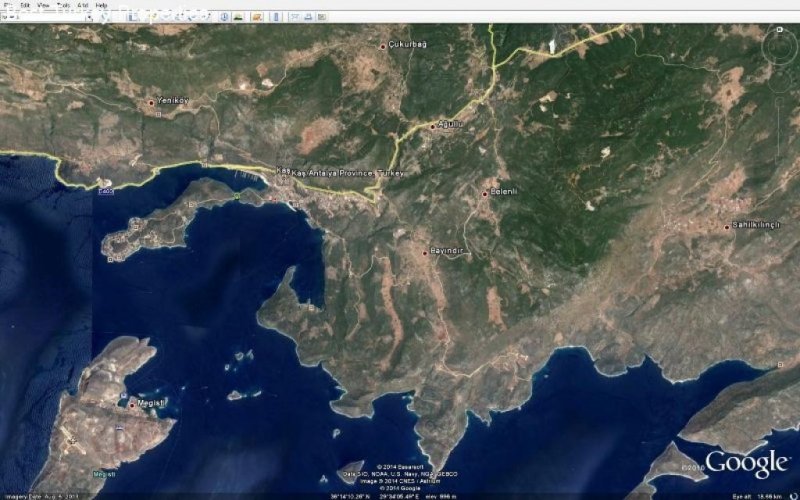This screenshot has height=500, width=800.
Task: Click the Ağullu place label
Action: pyautogui.click(x=451, y=124)
